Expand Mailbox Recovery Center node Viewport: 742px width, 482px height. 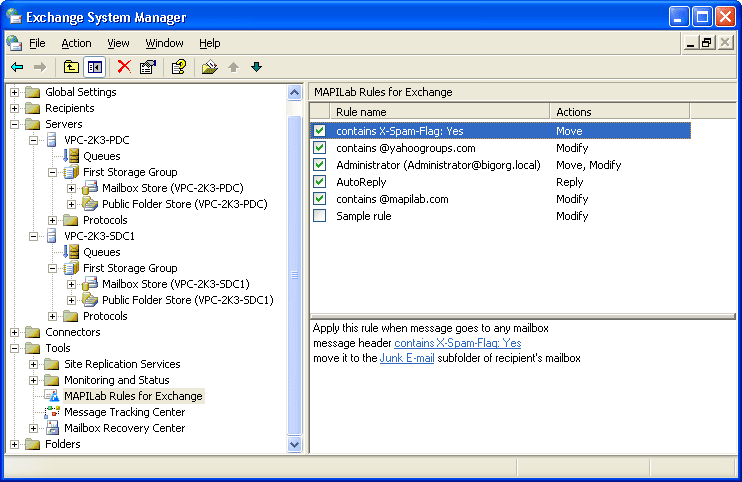click(34, 428)
